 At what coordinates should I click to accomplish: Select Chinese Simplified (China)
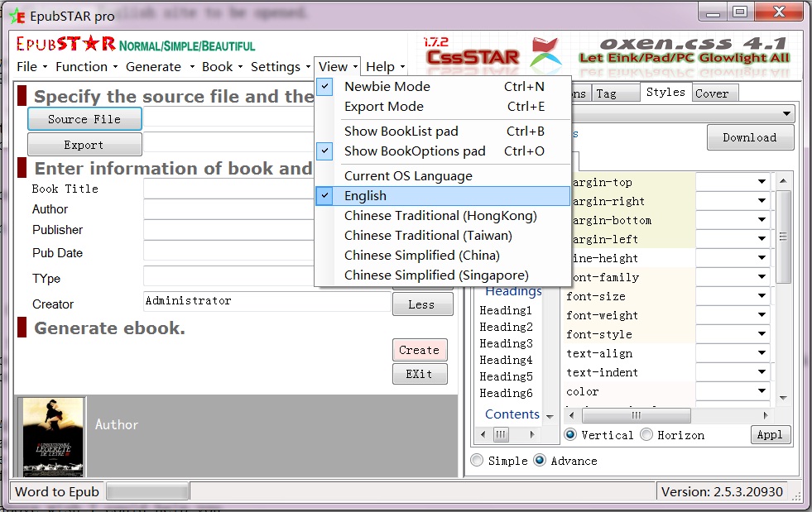tap(443, 256)
